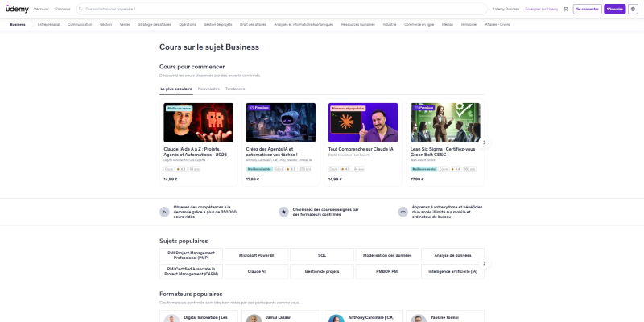
Task: Open the Médias category
Action: pyautogui.click(x=448, y=25)
